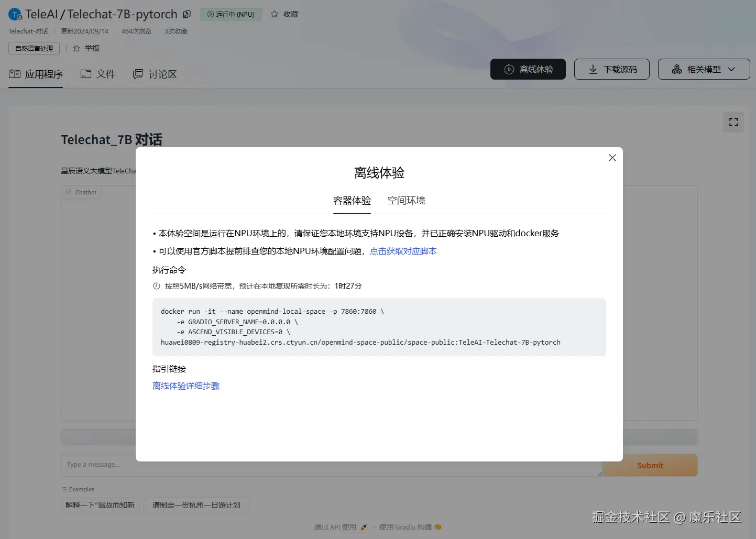This screenshot has height=539, width=756.
Task: Click the Telechat-对话 label
Action: pyautogui.click(x=28, y=31)
